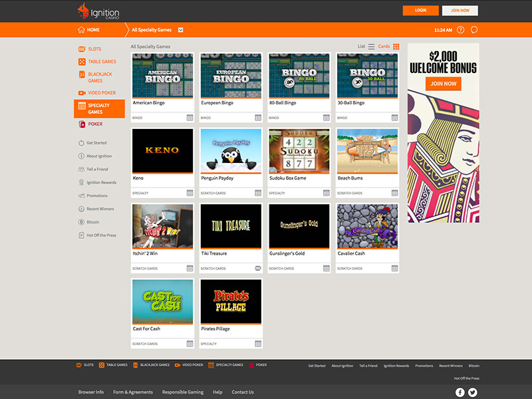
Task: Open the Pirates Pillage game thumbnail
Action: [231, 301]
